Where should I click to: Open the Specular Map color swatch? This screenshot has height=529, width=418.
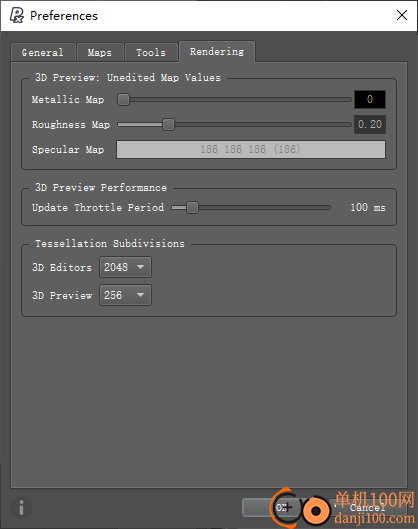(251, 149)
